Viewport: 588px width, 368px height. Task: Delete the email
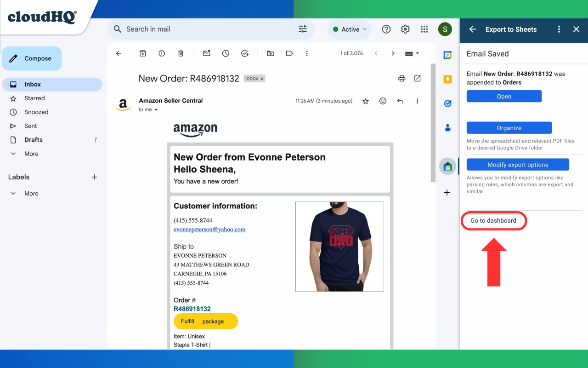click(x=181, y=53)
